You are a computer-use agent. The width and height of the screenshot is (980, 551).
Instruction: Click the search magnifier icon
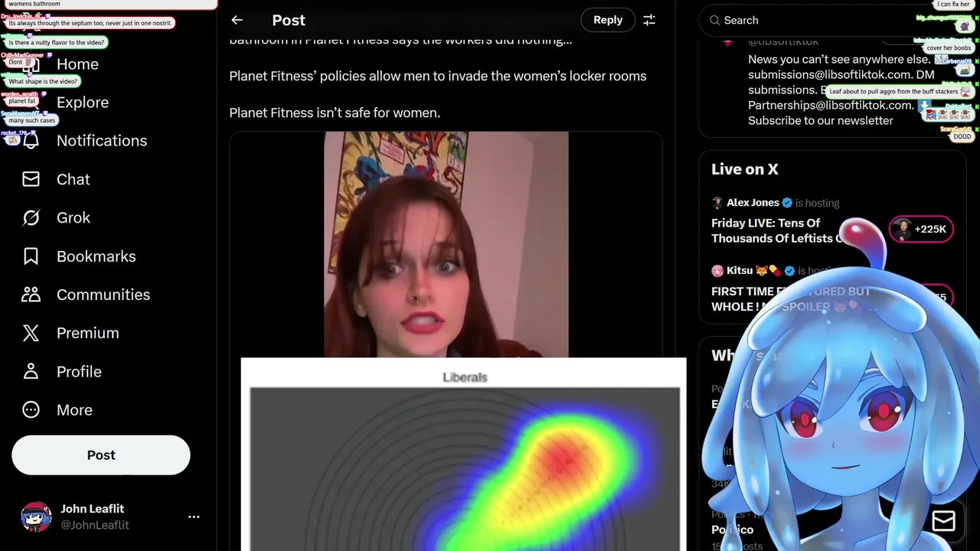[x=714, y=21]
